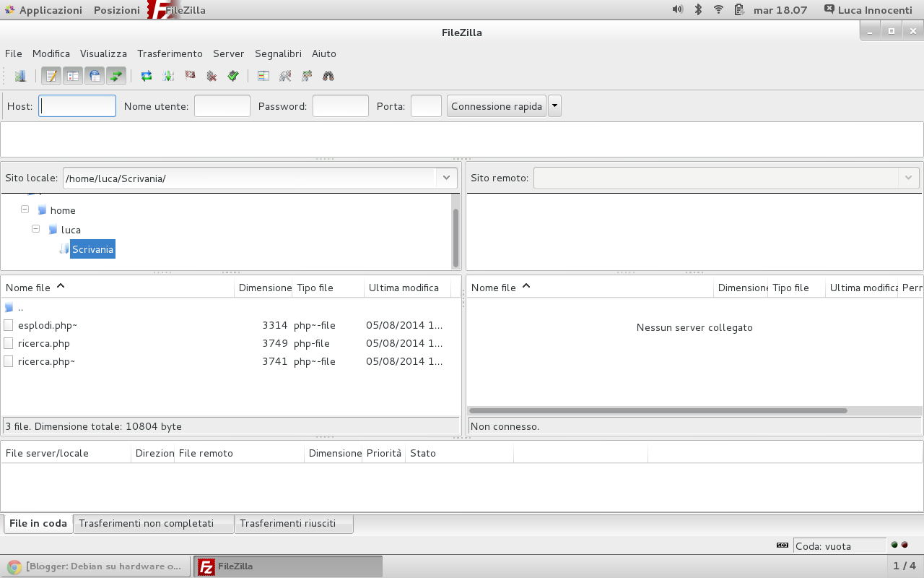Toggle processing of the transfer queue
This screenshot has height=578, width=924.
tap(168, 76)
